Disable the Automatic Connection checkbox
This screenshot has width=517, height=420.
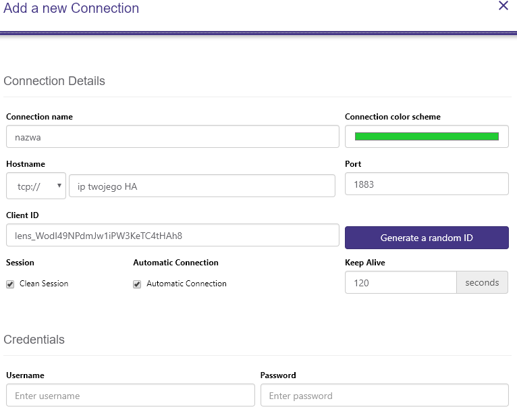tap(138, 284)
